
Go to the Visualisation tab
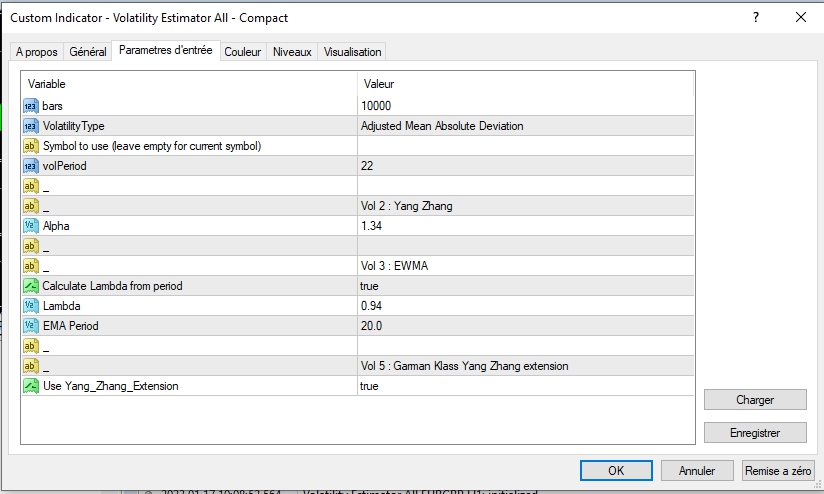click(x=352, y=52)
